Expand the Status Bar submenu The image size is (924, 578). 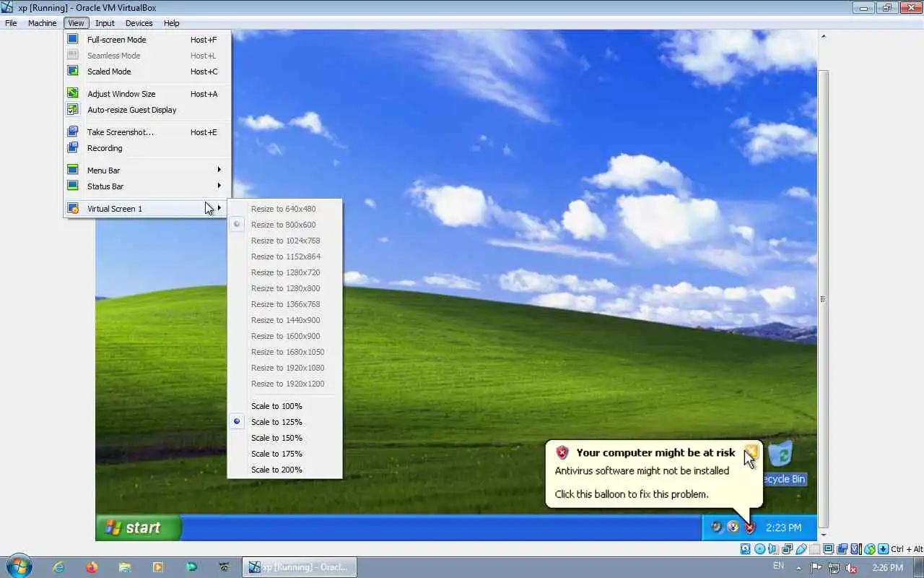(x=147, y=186)
